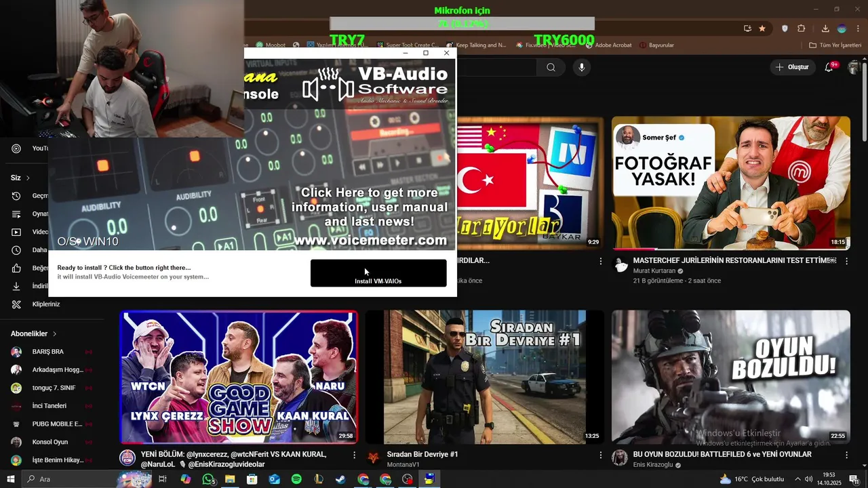Click the playlists icon in sidebar

tap(16, 213)
